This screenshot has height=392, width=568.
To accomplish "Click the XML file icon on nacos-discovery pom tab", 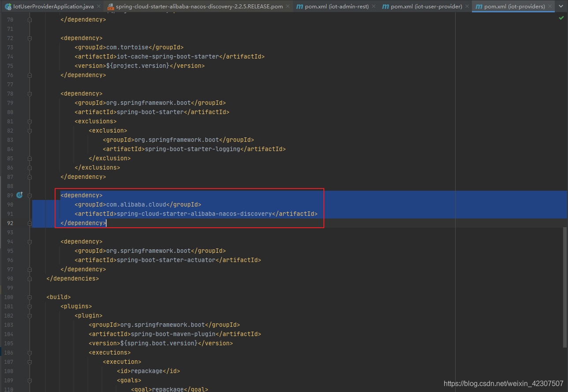I will point(111,7).
